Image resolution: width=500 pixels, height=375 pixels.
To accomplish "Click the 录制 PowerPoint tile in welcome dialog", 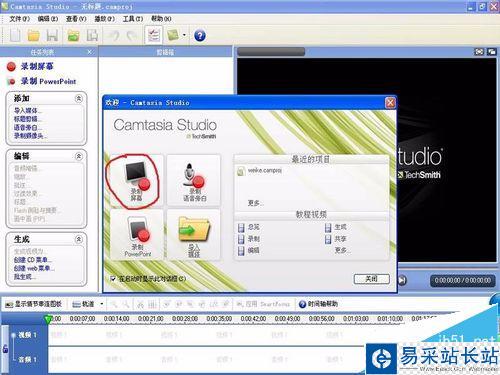I will click(138, 235).
